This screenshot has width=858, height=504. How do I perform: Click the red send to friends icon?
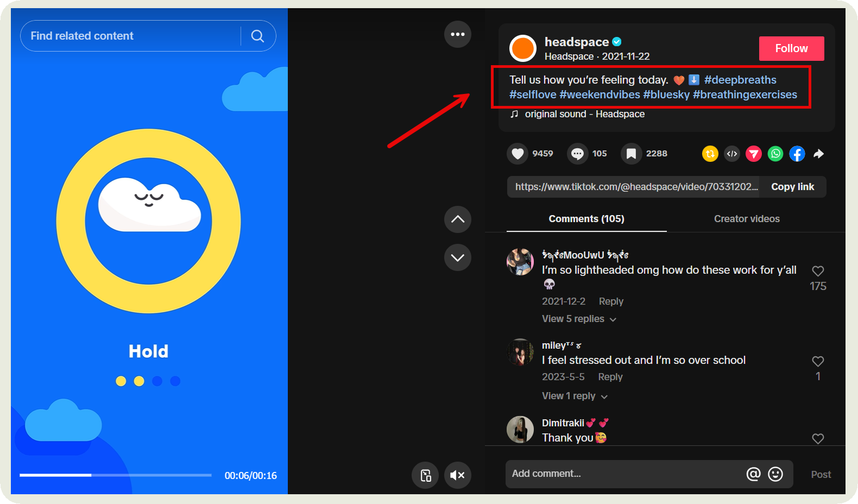pyautogui.click(x=754, y=154)
